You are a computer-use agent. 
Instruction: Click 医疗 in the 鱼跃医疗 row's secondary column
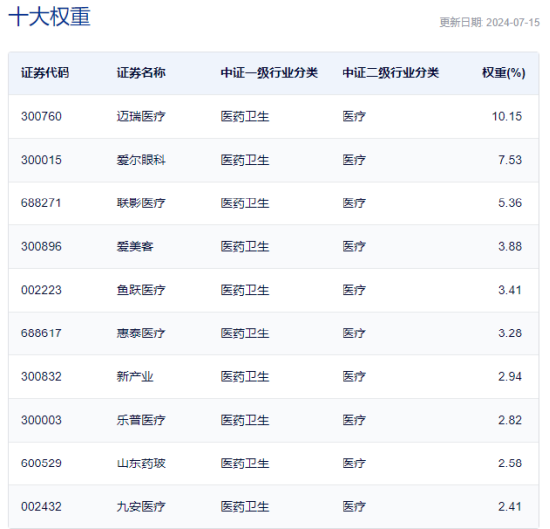tap(354, 290)
